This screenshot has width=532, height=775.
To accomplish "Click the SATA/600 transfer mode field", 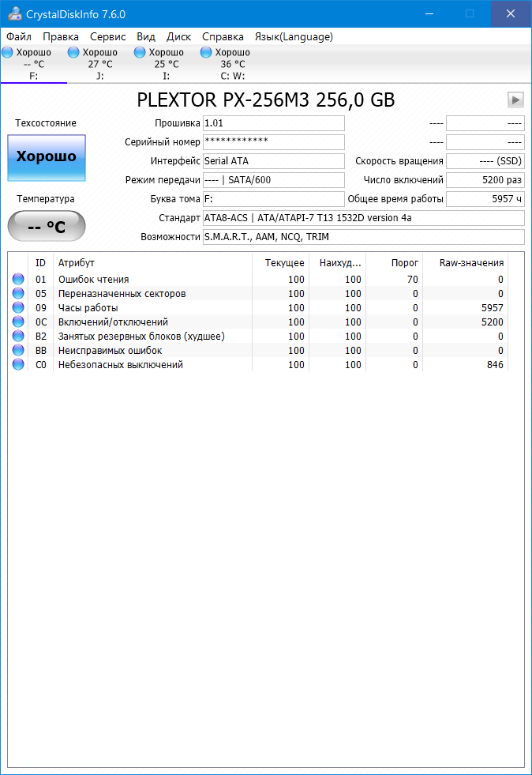I will [274, 180].
